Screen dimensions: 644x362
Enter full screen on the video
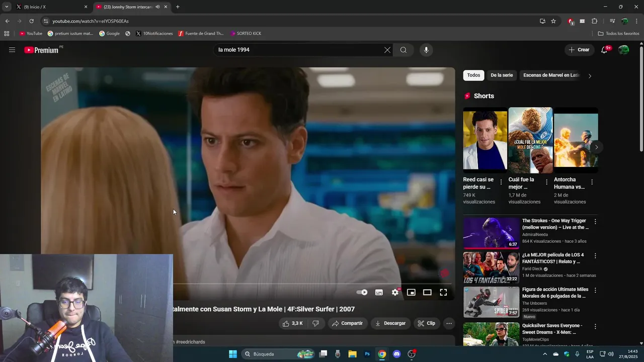(443, 292)
